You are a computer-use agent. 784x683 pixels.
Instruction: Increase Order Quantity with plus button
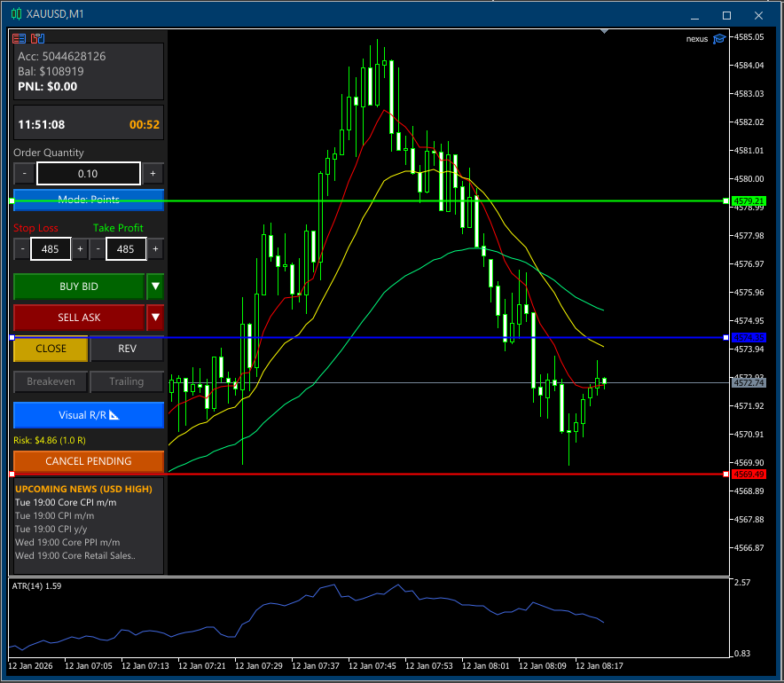[152, 173]
